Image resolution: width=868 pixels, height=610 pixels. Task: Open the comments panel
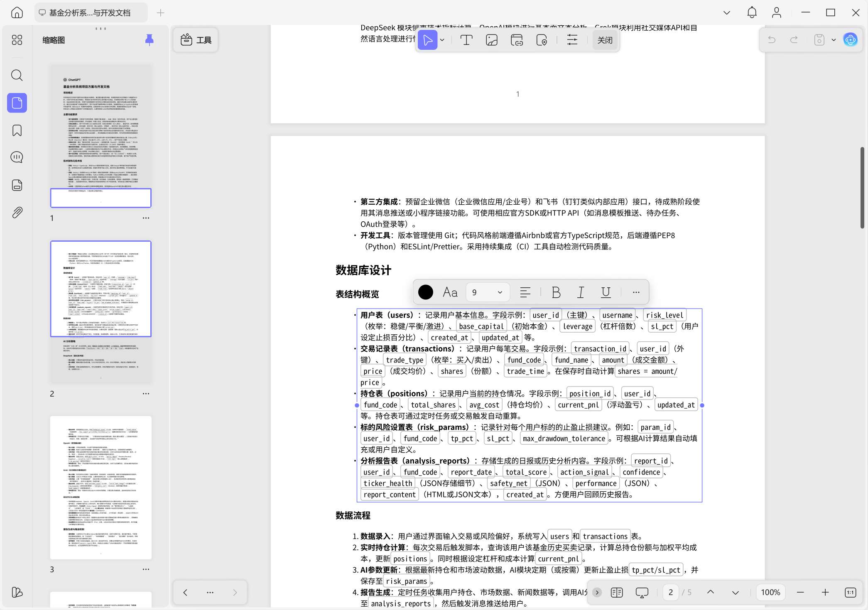tap(17, 157)
